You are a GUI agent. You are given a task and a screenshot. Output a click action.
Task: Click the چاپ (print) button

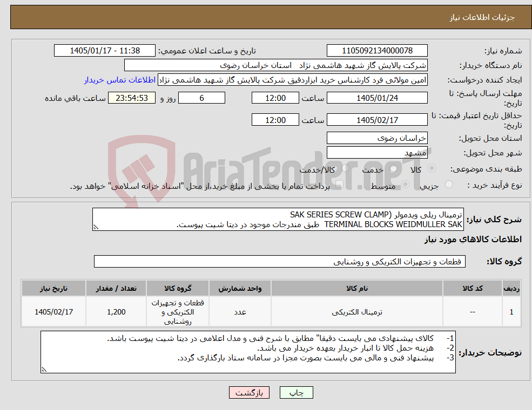coord(296,393)
